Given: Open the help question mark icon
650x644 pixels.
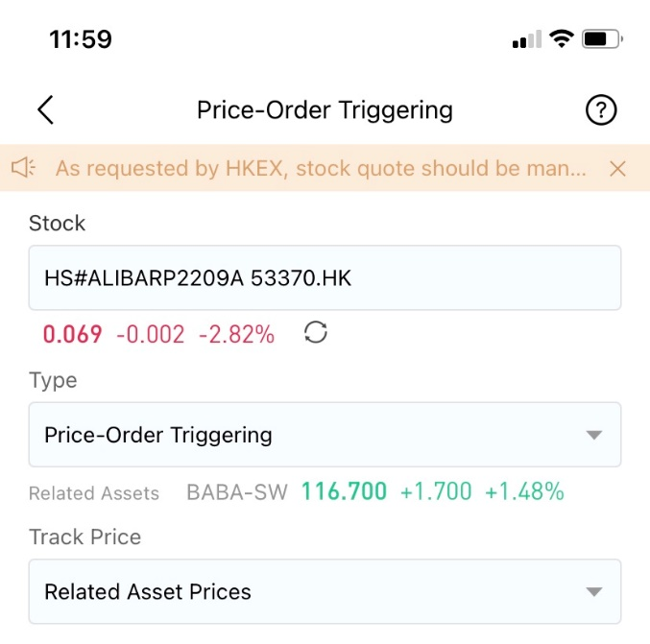Looking at the screenshot, I should 601,109.
